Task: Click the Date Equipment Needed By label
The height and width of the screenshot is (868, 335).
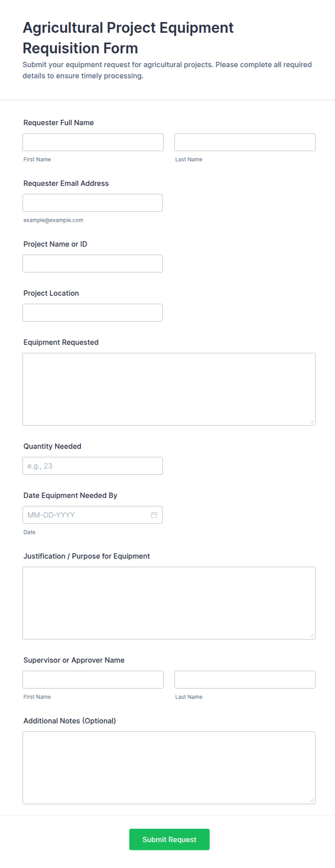Action: point(70,495)
